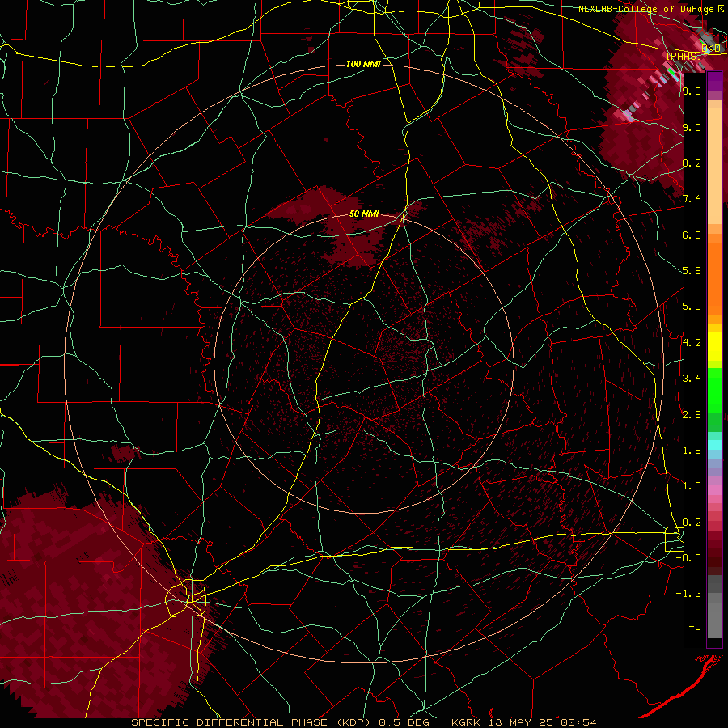Click the logo symbol after DuPage

click(721, 9)
